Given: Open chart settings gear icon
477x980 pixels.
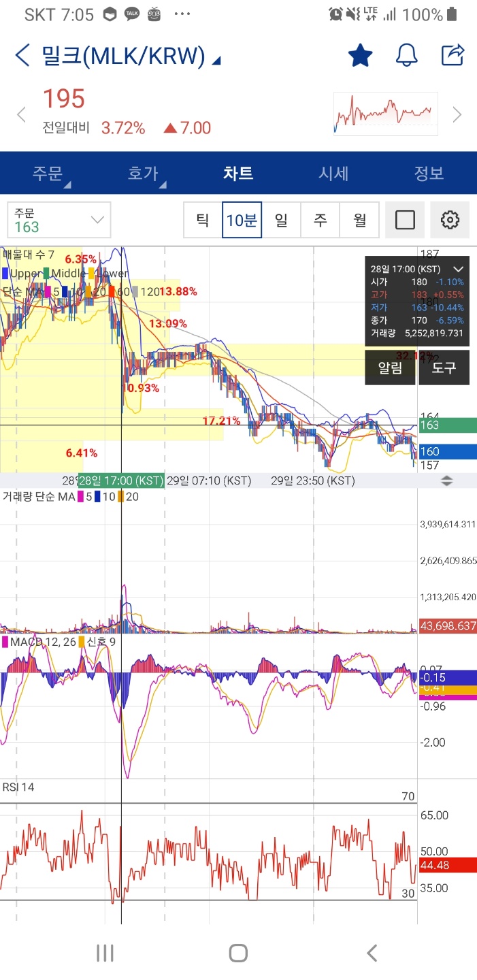Looking at the screenshot, I should coord(450,220).
